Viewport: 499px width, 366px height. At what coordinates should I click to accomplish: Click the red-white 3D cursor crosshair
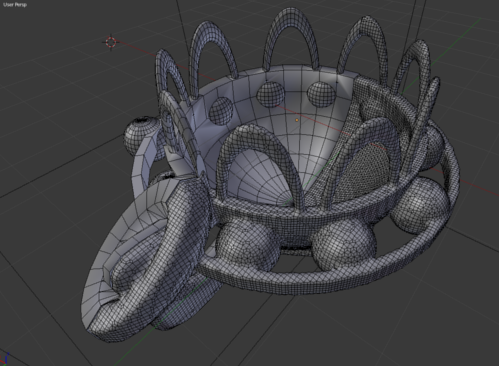(x=111, y=42)
